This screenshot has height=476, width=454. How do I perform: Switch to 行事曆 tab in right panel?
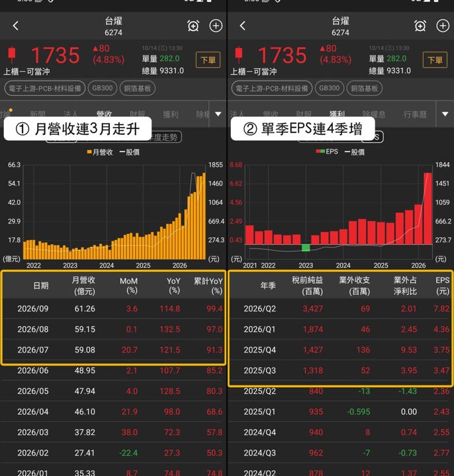415,114
